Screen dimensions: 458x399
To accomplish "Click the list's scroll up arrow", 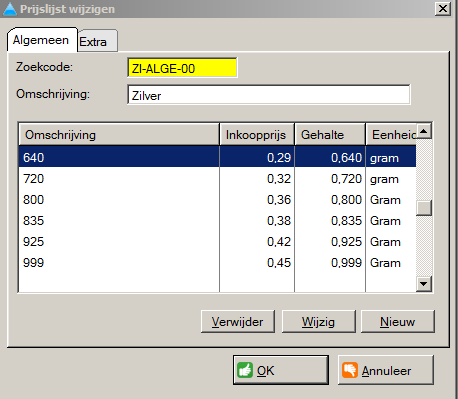I will click(424, 131).
